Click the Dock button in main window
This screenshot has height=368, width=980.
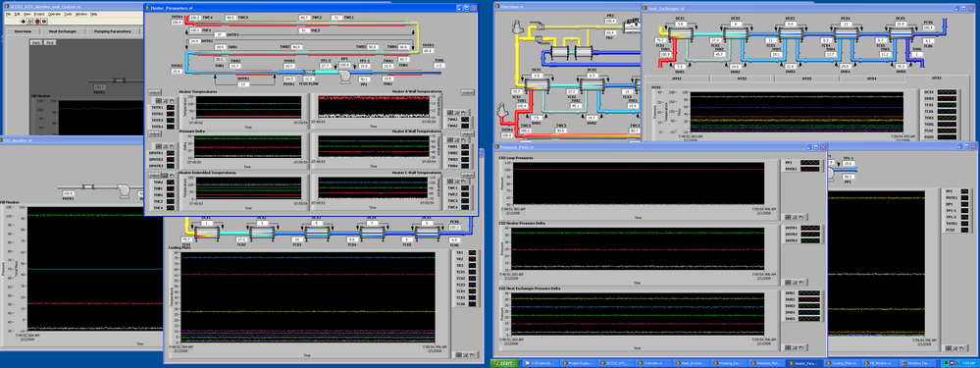[36, 42]
